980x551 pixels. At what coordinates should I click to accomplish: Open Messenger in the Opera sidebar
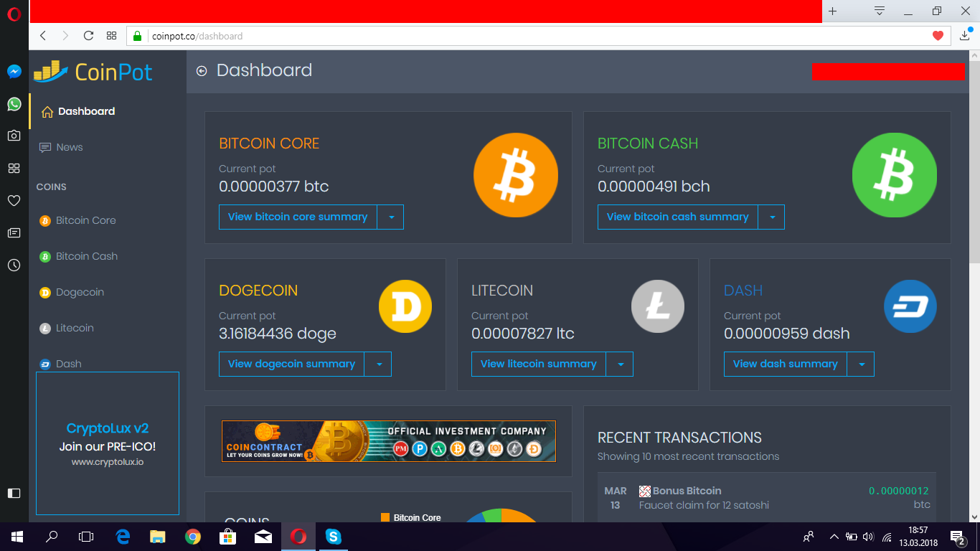click(x=14, y=71)
